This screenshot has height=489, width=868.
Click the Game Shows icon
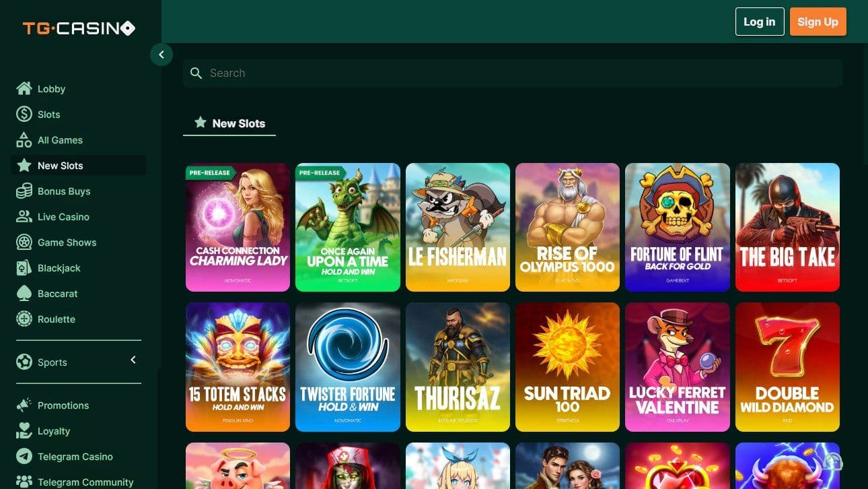point(24,242)
